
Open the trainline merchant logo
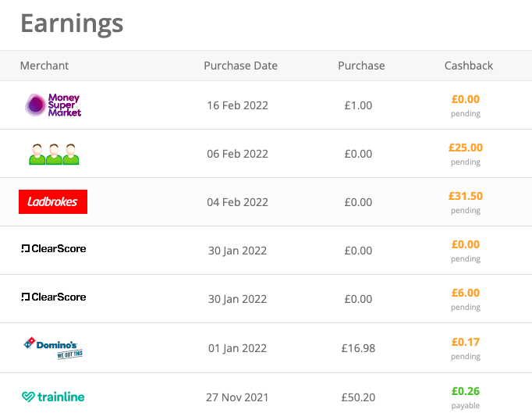(53, 397)
